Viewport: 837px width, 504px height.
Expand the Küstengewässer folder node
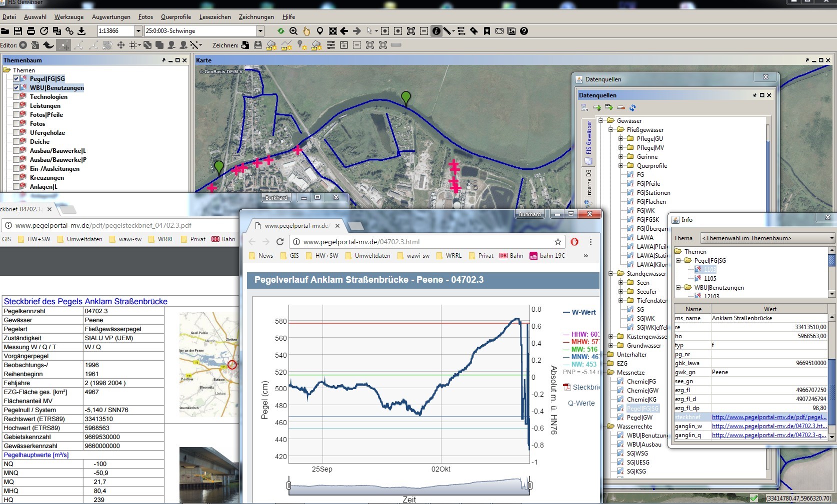610,337
